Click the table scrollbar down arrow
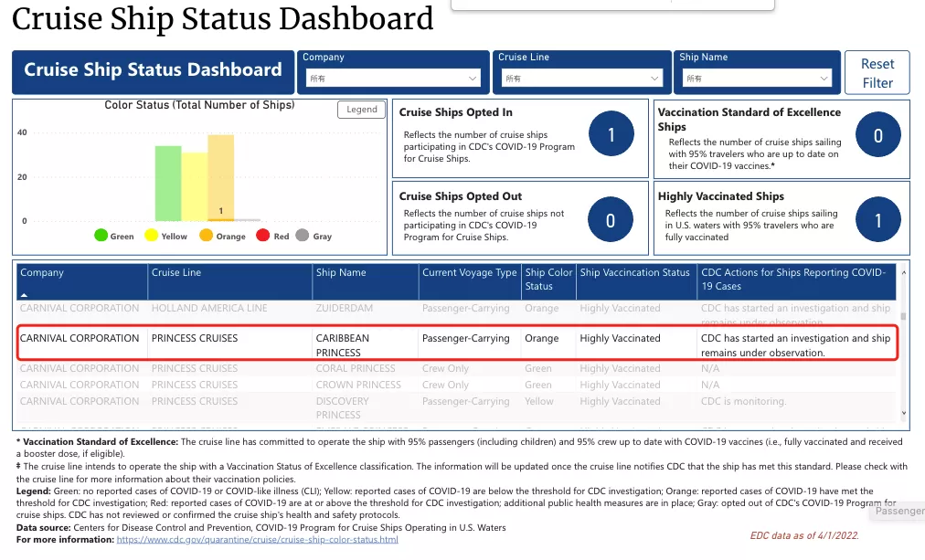The width and height of the screenshot is (925, 560). [903, 413]
